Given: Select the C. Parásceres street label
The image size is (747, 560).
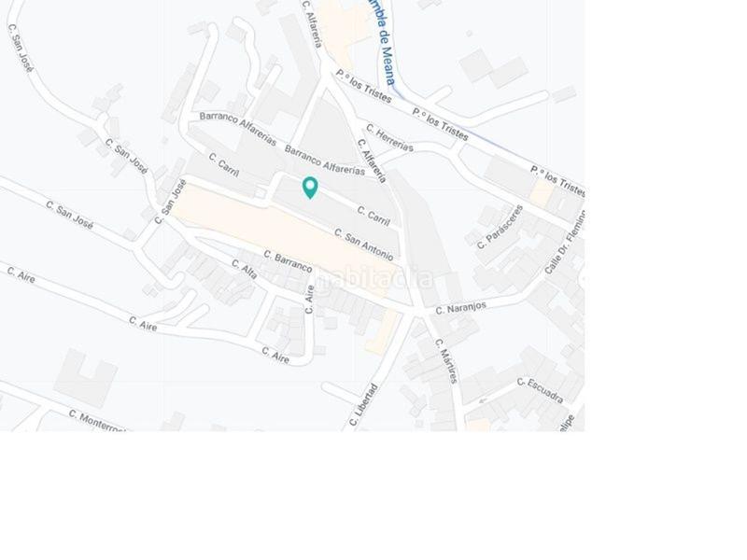Looking at the screenshot, I should (500, 227).
